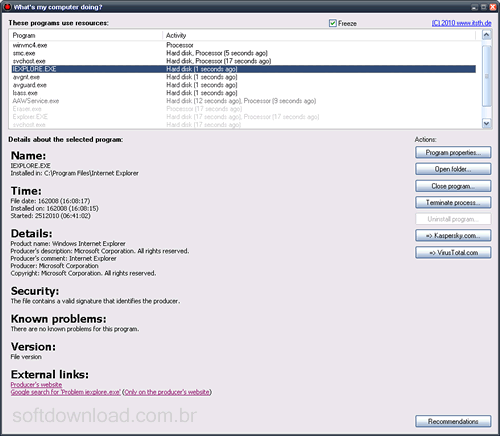Image resolution: width=500 pixels, height=436 pixels.
Task: Open Google search for 'Problem iexplore.exe' link
Action: point(66,392)
